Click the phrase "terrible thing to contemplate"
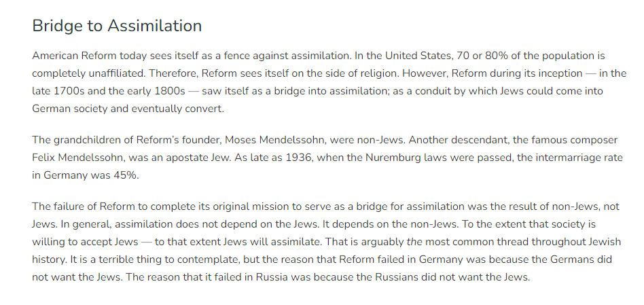Screen dimensions: 644x305 (145, 259)
